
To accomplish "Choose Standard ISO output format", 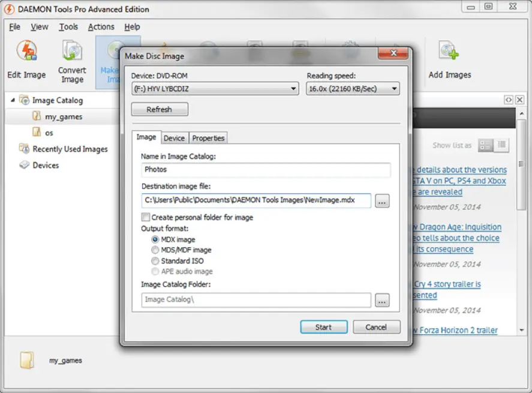I will (x=155, y=261).
